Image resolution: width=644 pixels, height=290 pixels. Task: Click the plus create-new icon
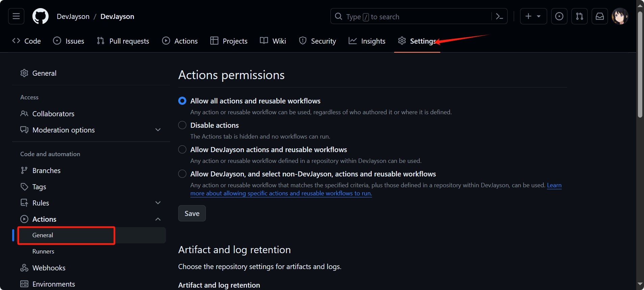tap(529, 16)
